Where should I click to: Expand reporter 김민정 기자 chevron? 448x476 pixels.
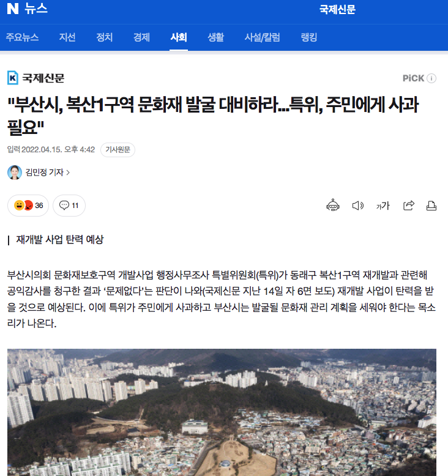[x=68, y=173]
